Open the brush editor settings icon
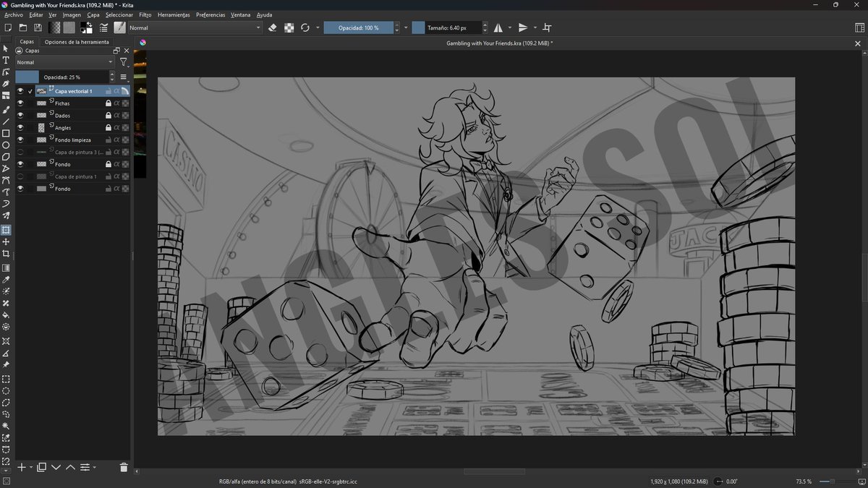868x488 pixels. (103, 27)
